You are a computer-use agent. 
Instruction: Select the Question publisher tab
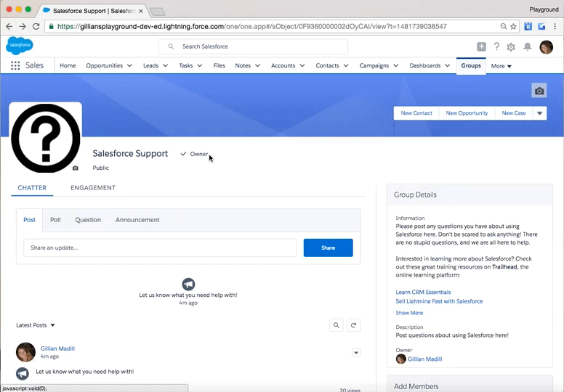(88, 220)
